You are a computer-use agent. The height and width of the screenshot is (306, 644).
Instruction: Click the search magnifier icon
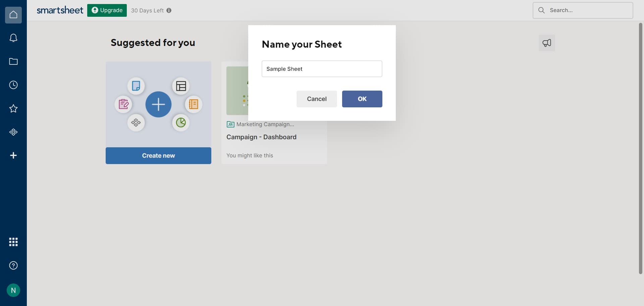pos(541,10)
